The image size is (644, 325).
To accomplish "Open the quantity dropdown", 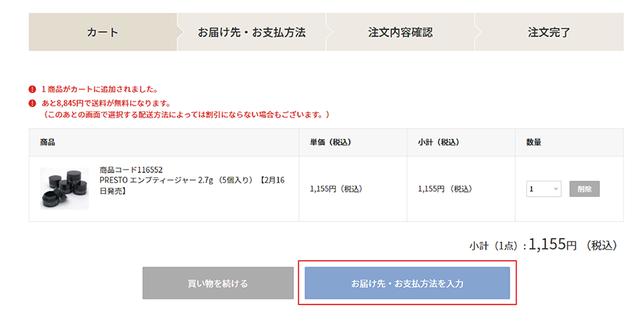I will click(544, 188).
